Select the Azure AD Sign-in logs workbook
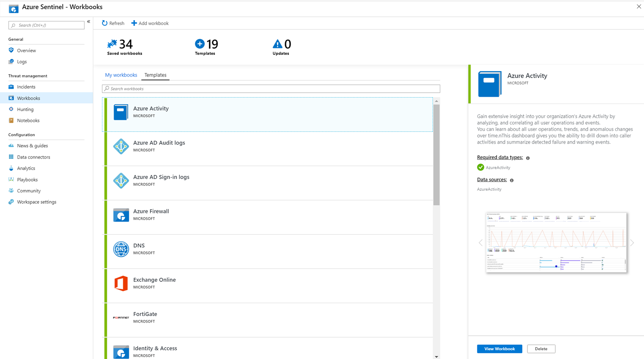 [x=267, y=183]
